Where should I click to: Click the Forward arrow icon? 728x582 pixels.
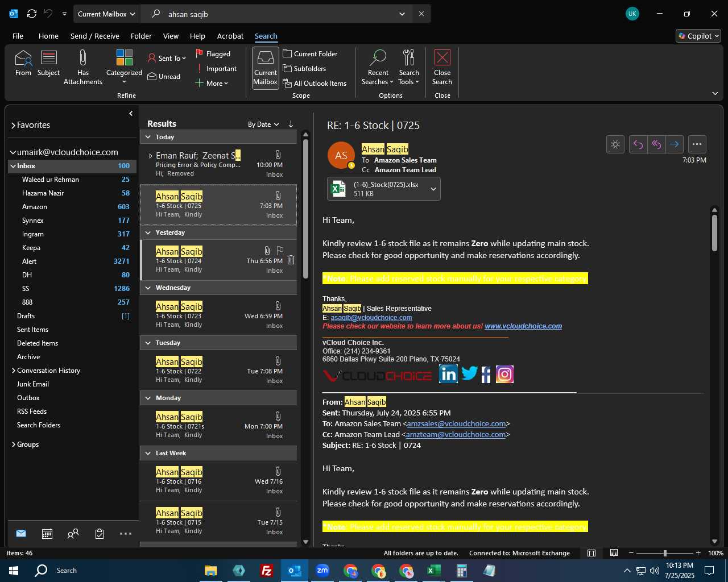coord(675,144)
